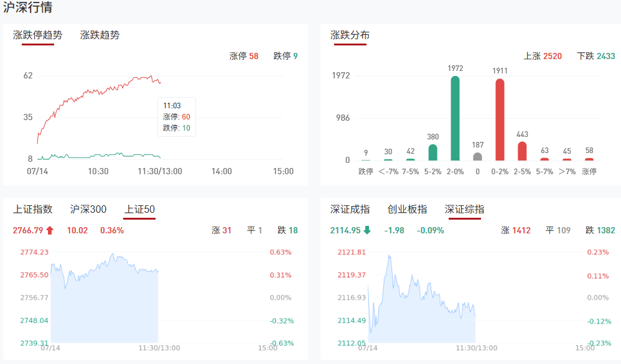The image size is (621, 364).
Task: Select the 上证50 tab
Action: 139,209
